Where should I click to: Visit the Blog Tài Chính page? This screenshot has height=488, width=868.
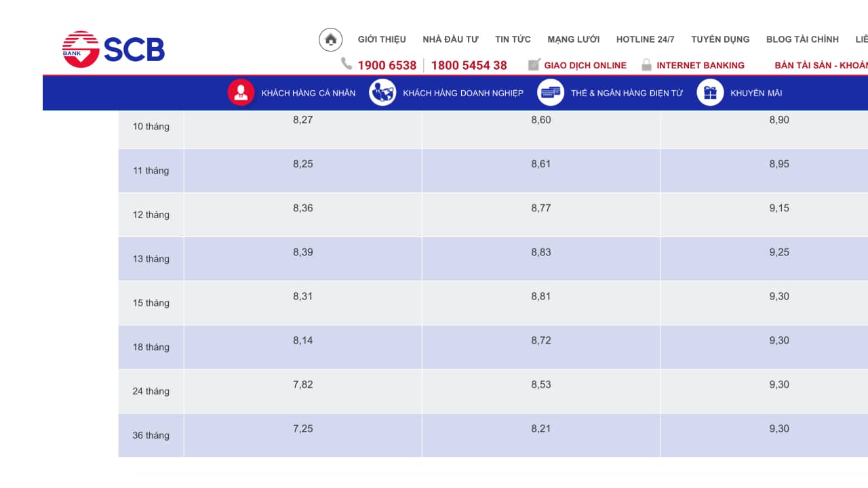pos(802,39)
